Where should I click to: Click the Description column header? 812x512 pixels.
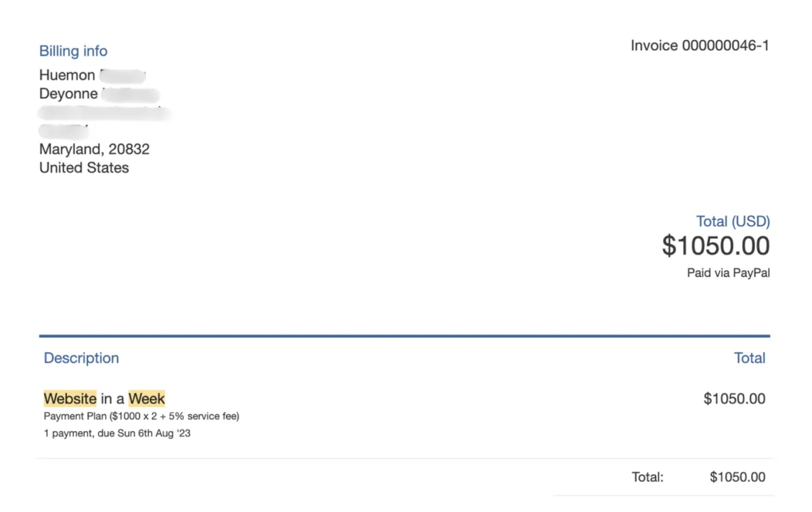point(81,358)
